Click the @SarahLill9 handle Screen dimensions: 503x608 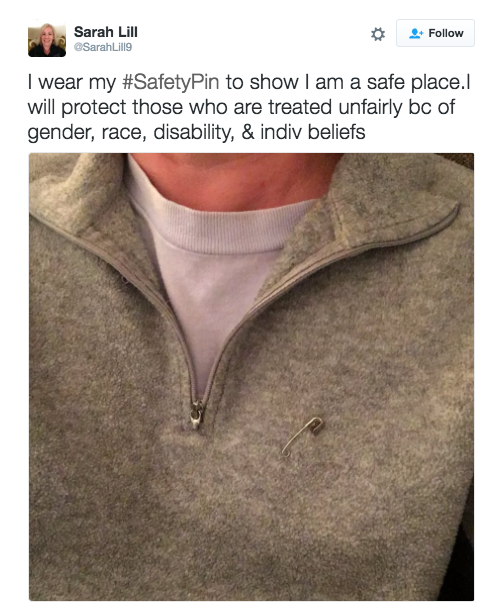tap(103, 47)
